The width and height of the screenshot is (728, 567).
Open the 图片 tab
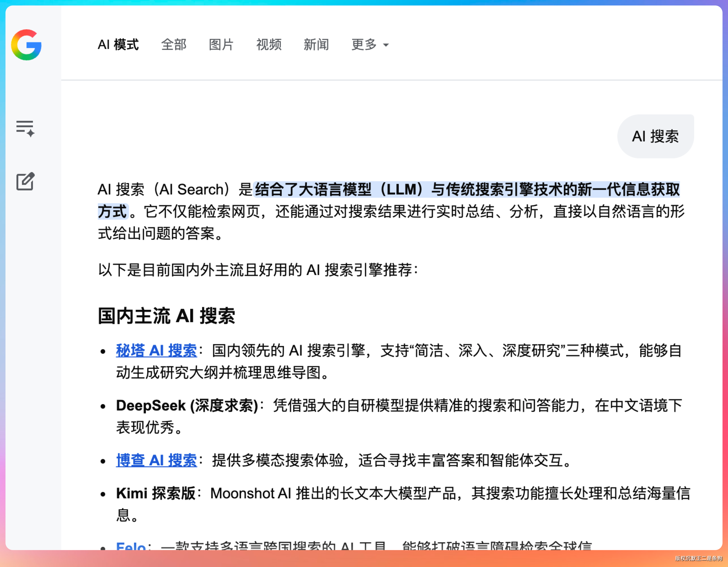(221, 45)
